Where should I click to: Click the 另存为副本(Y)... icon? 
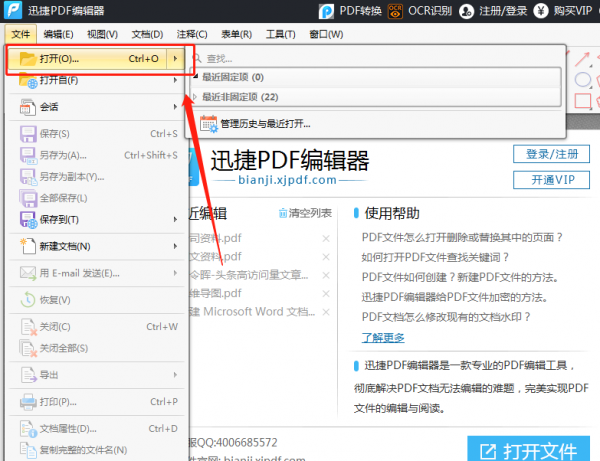click(x=28, y=177)
